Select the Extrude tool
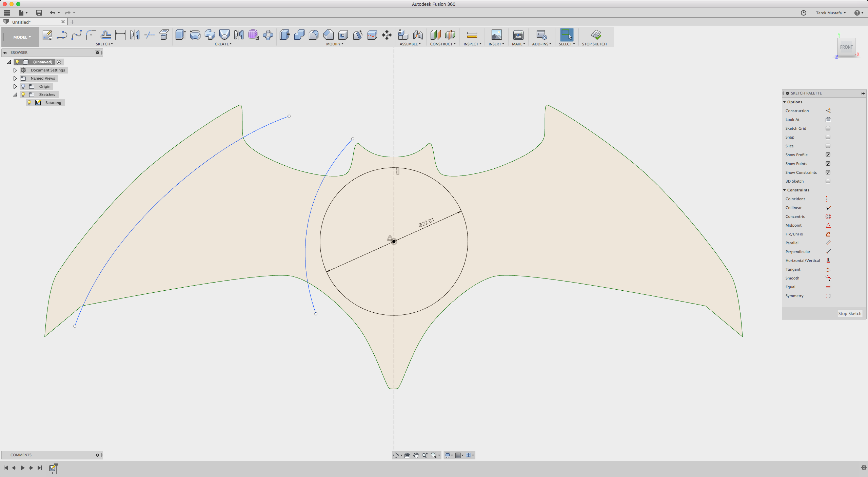The height and width of the screenshot is (477, 868). click(180, 35)
